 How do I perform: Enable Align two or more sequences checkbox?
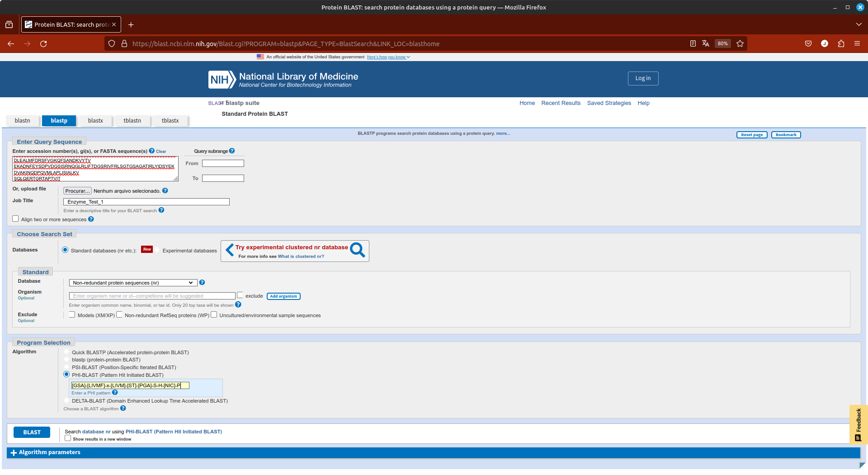coord(15,218)
